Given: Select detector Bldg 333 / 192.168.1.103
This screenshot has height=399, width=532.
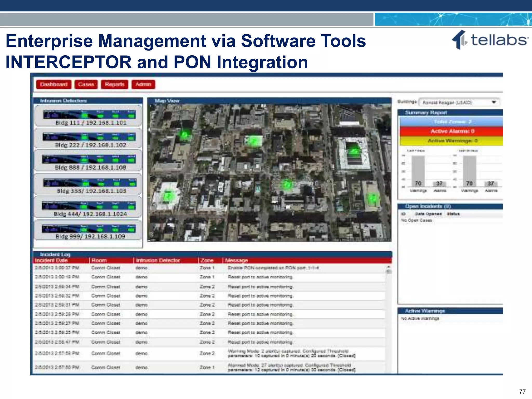Looking at the screenshot, I should pyautogui.click(x=88, y=184).
